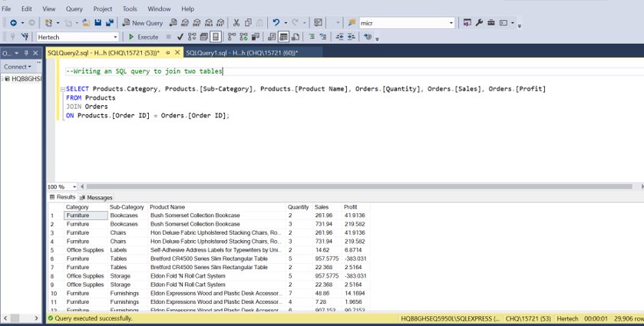Open the 100 % zoom dropdown
This screenshot has height=326, width=644.
point(74,187)
